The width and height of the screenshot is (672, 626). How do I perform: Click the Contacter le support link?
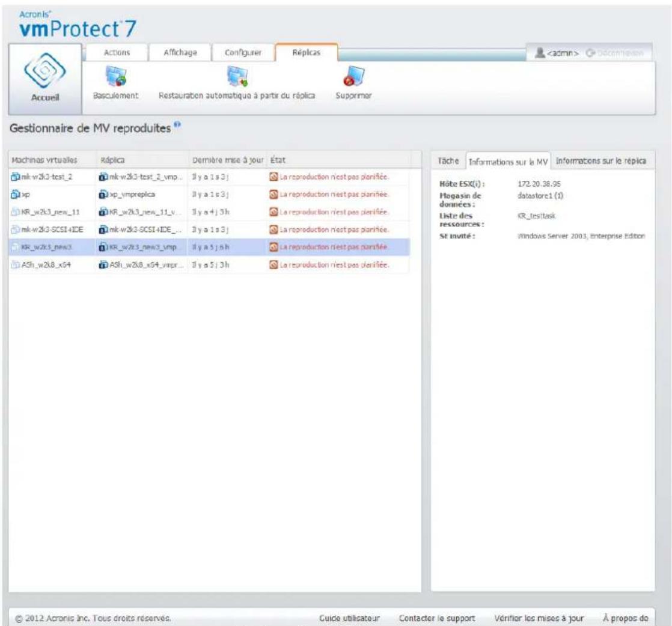[x=437, y=618]
